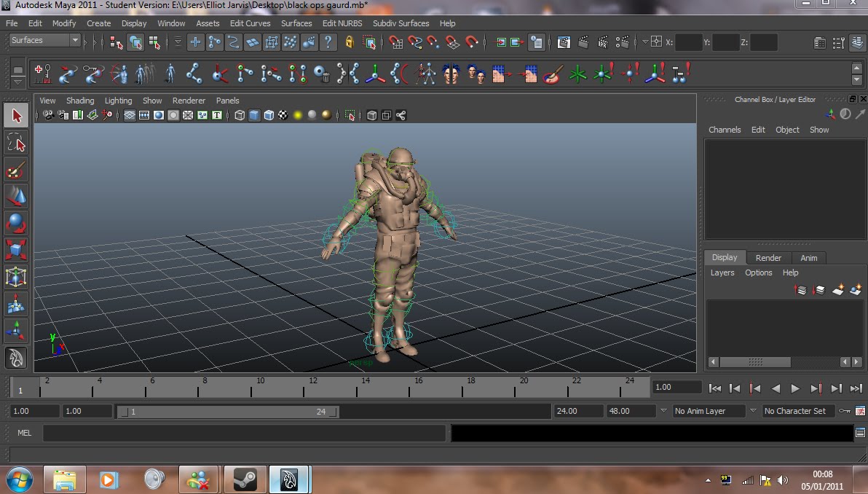Click the Remove Joint trash icon
Viewport: 868px width, 494px height.
pyautogui.click(x=322, y=74)
